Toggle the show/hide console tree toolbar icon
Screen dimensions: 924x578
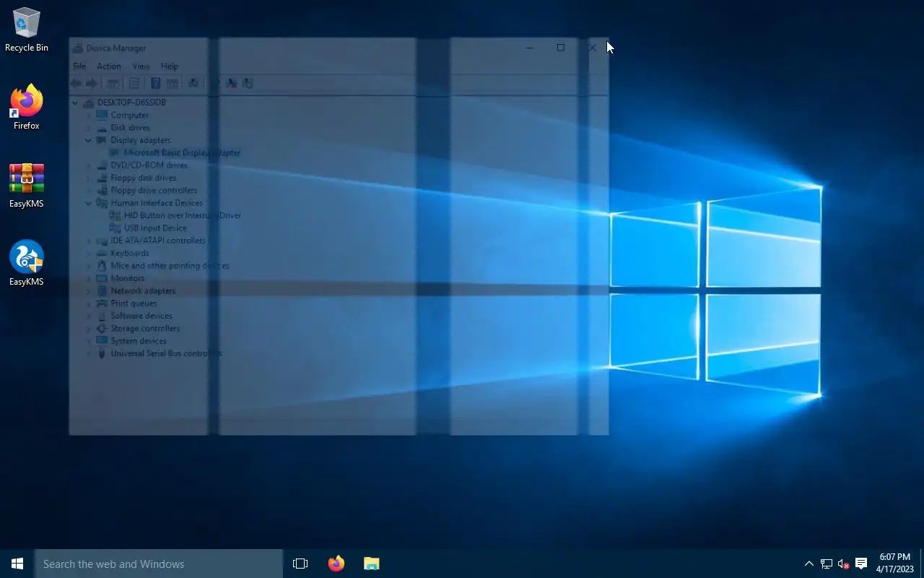[x=113, y=83]
